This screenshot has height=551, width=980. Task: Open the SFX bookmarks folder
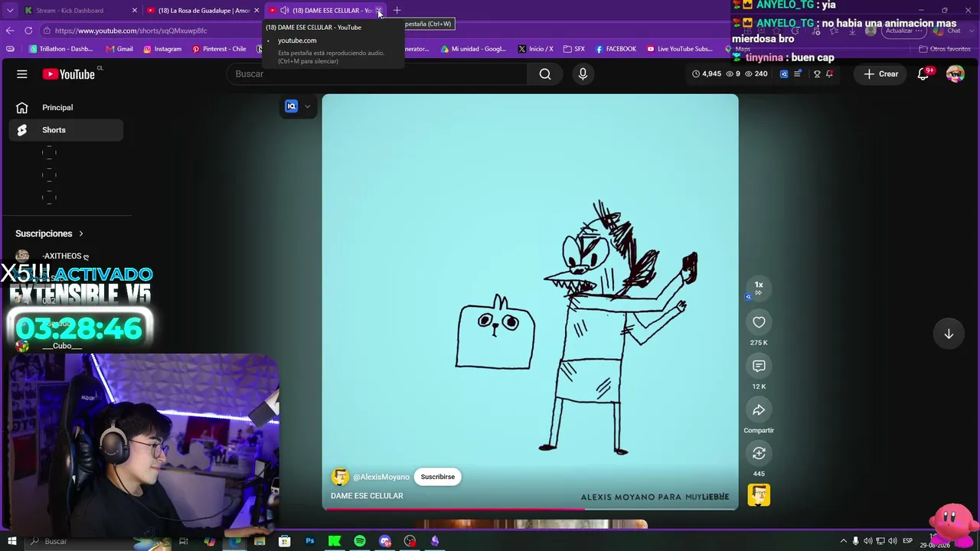574,49
